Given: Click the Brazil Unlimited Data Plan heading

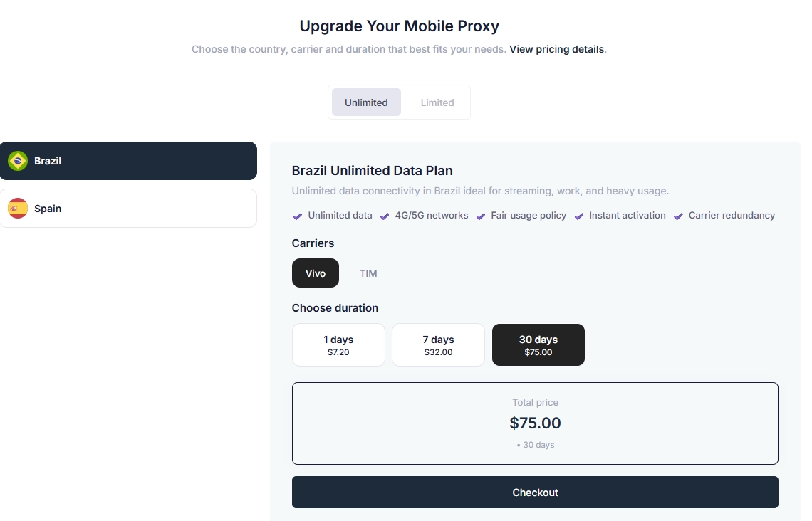Looking at the screenshot, I should 373,171.
